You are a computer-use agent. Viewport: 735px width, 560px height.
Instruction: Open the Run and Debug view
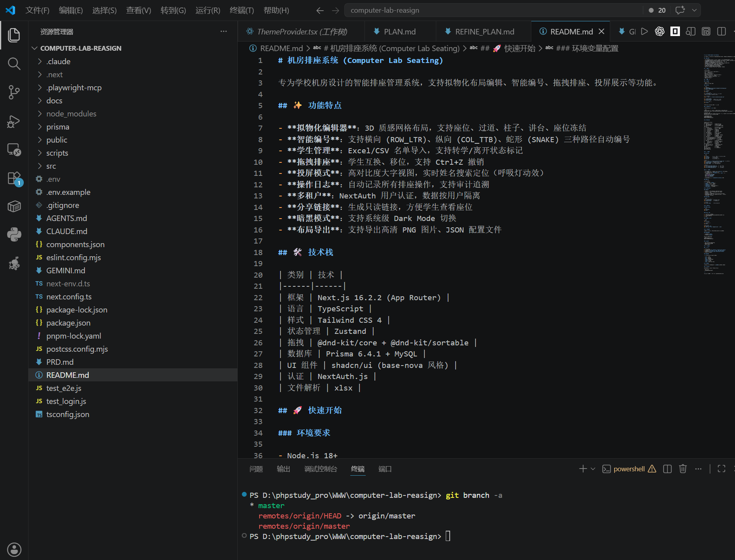click(x=14, y=121)
